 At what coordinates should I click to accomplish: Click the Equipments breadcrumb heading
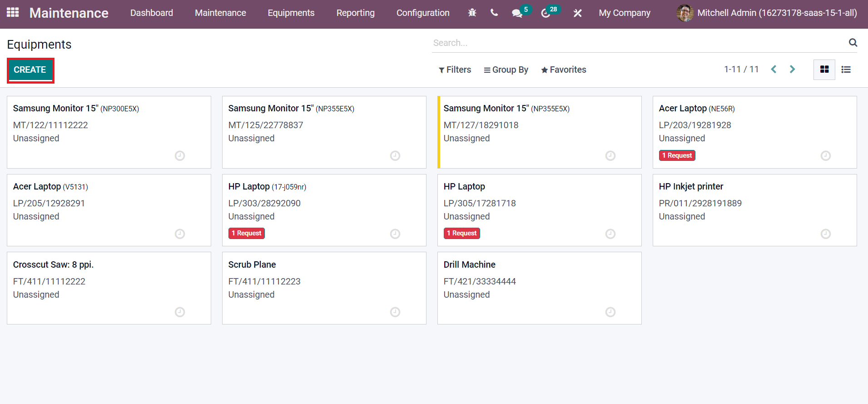point(39,45)
